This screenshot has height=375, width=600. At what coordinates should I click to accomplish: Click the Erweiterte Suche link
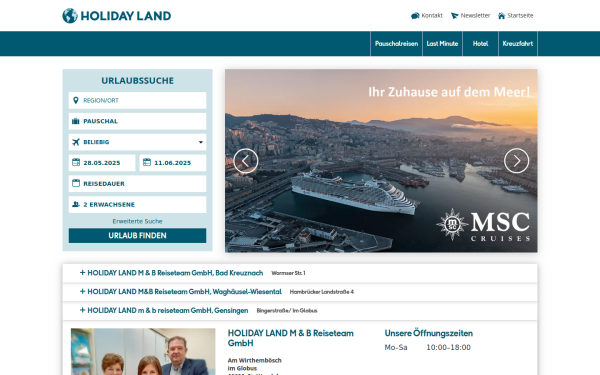tap(137, 221)
